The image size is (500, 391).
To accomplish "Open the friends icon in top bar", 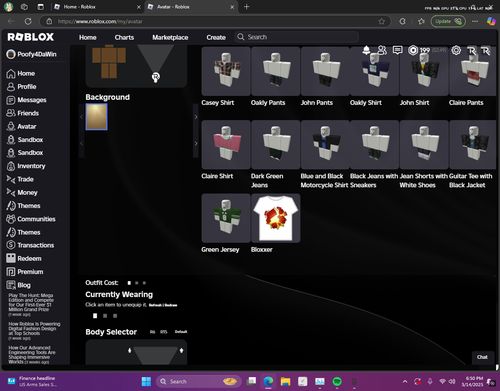I will (x=382, y=50).
